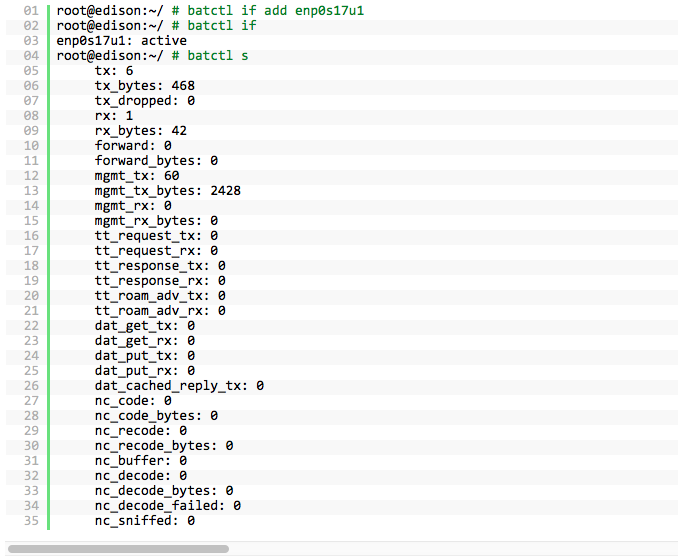Screen dimensions: 684x560
Task: Click the 'tt_request_tx: 0' entry
Action: click(157, 236)
